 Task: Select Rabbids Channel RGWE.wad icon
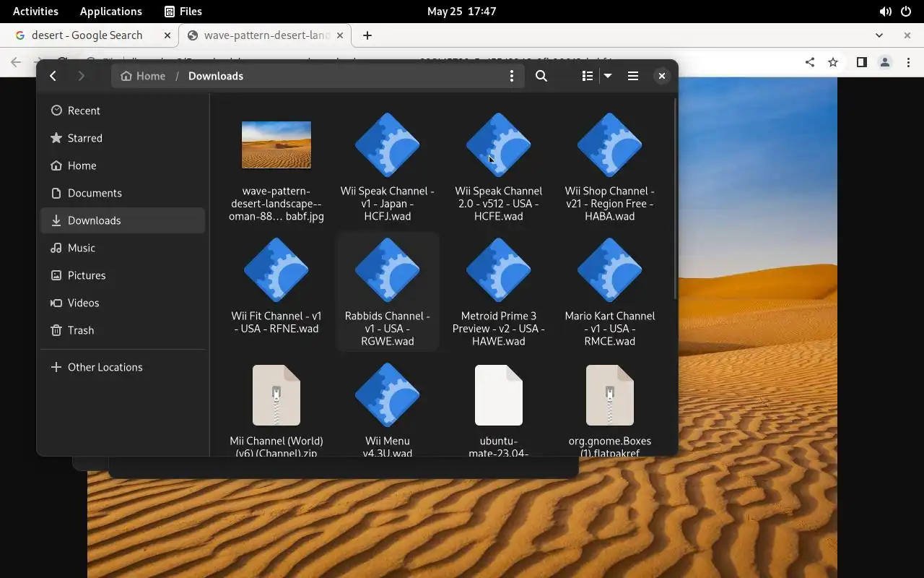point(388,269)
